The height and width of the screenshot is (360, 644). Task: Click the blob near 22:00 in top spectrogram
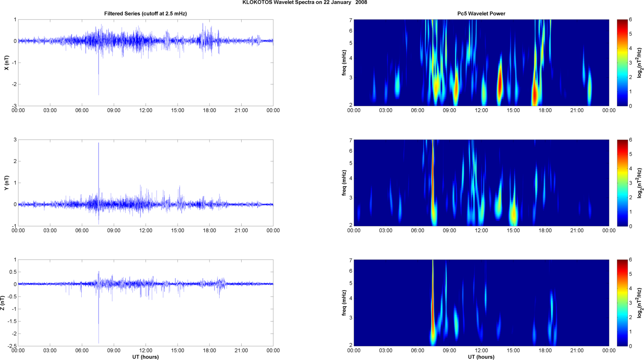pos(589,88)
